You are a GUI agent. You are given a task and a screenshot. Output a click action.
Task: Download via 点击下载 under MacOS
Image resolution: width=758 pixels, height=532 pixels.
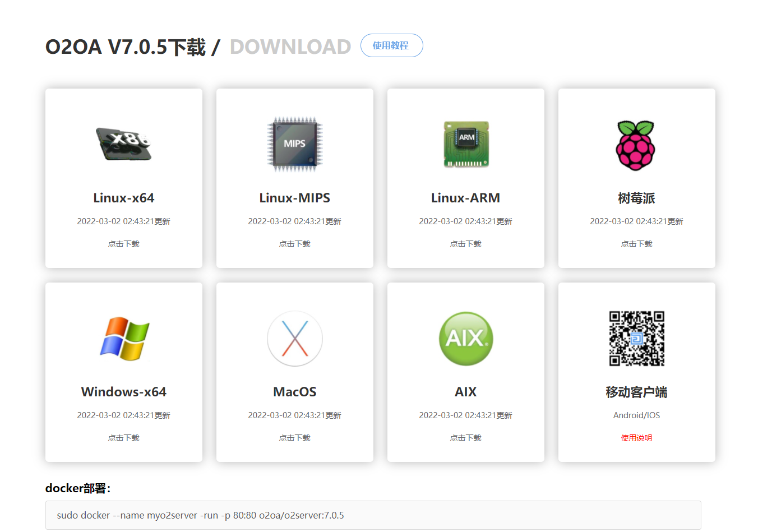click(295, 438)
